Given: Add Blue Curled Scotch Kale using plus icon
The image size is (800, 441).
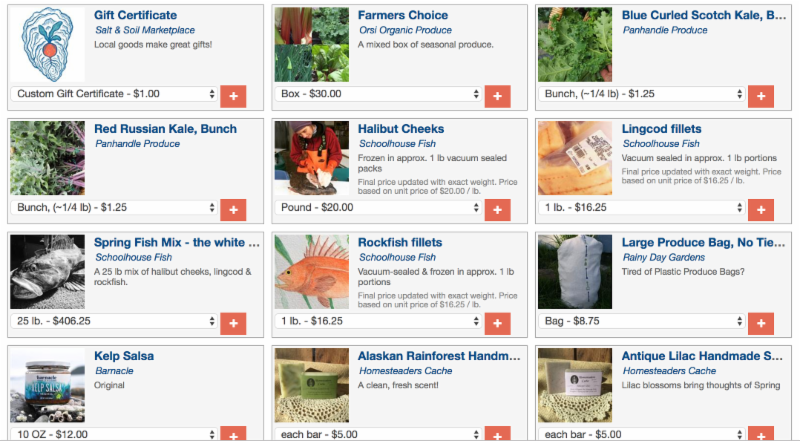Looking at the screenshot, I should click(x=760, y=96).
